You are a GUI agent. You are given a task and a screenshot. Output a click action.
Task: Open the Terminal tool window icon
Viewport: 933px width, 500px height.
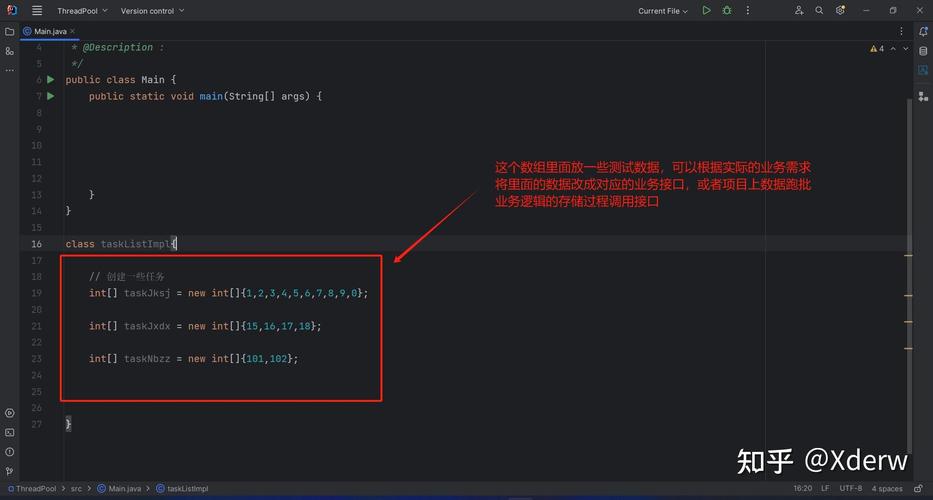pyautogui.click(x=10, y=433)
